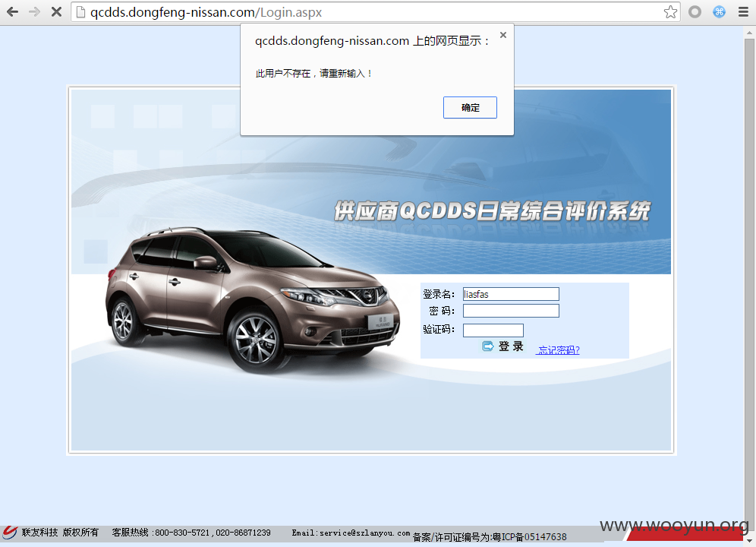Click the 密码 password field

511,311
